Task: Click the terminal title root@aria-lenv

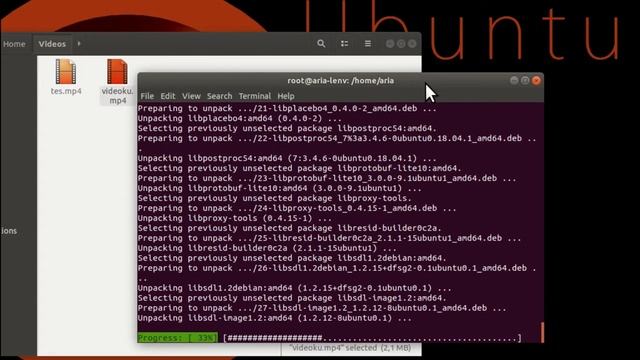Action: click(x=340, y=80)
